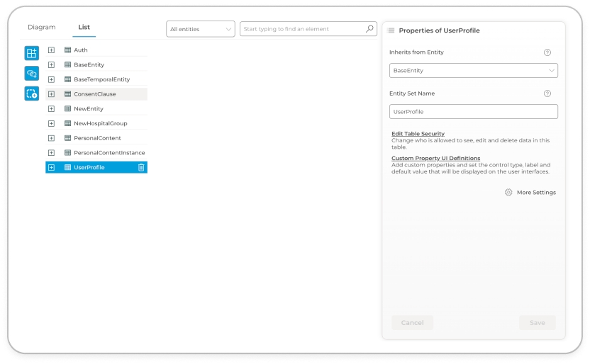
Task: Click the add selection group icon button
Action: (x=31, y=94)
